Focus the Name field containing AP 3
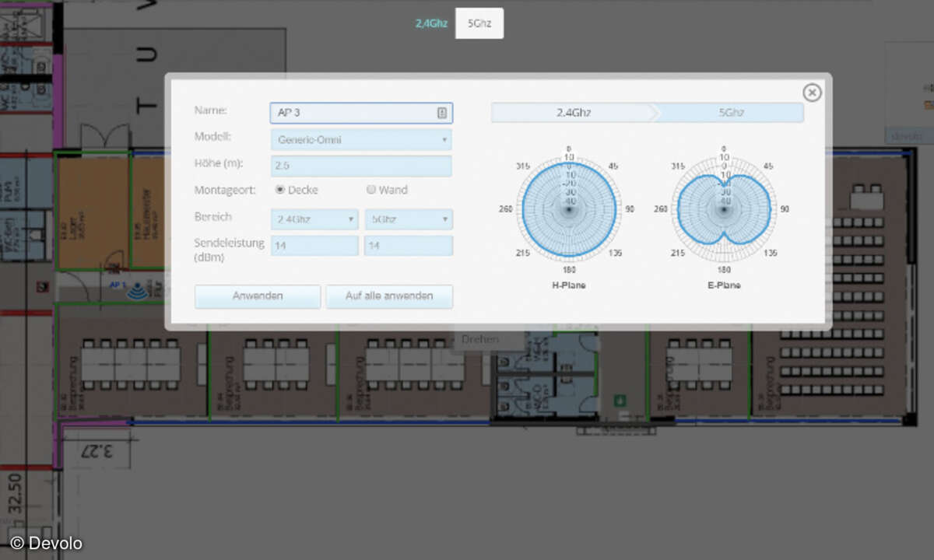This screenshot has height=560, width=934. click(361, 113)
